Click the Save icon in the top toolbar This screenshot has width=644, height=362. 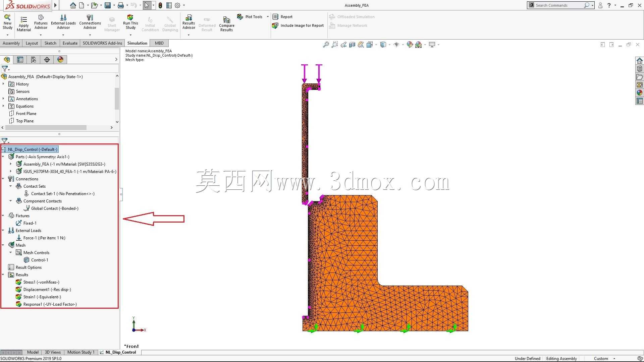[108, 5]
